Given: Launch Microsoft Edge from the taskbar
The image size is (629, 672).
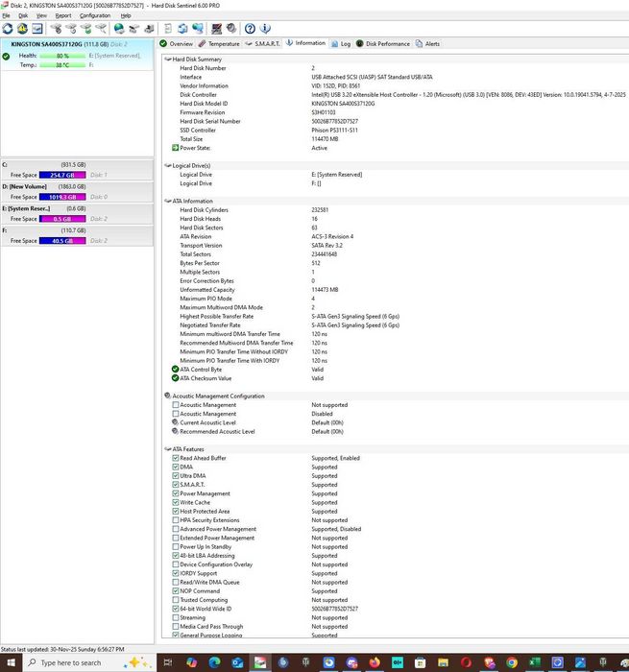Looking at the screenshot, I should (x=214, y=662).
